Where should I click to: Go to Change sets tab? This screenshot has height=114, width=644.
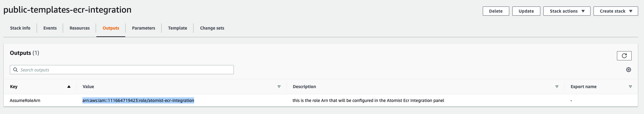pos(212,28)
